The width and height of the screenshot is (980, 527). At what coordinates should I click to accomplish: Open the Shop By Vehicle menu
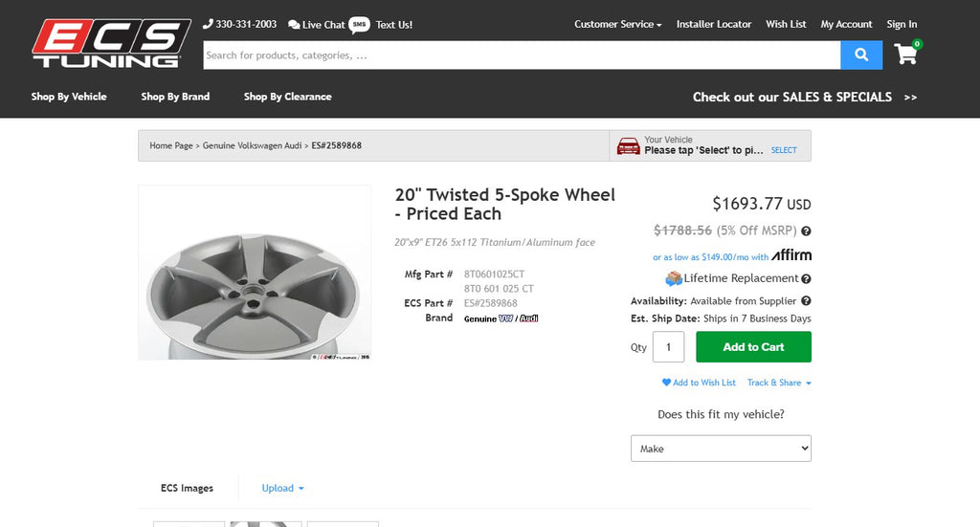(69, 97)
